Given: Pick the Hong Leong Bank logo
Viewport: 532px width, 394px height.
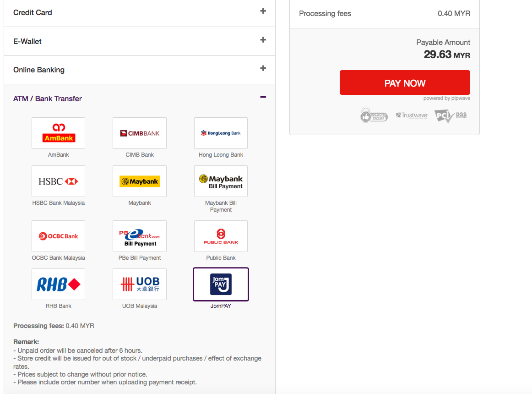Looking at the screenshot, I should coord(221,133).
